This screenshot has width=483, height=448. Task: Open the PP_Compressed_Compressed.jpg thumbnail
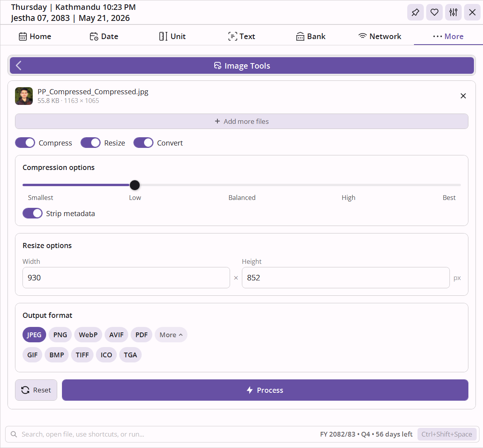[24, 96]
